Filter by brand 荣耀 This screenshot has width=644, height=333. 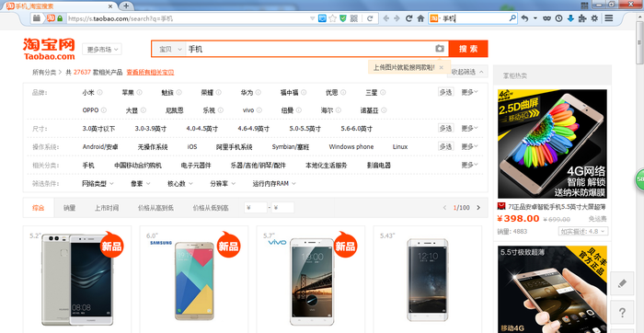pyautogui.click(x=207, y=92)
